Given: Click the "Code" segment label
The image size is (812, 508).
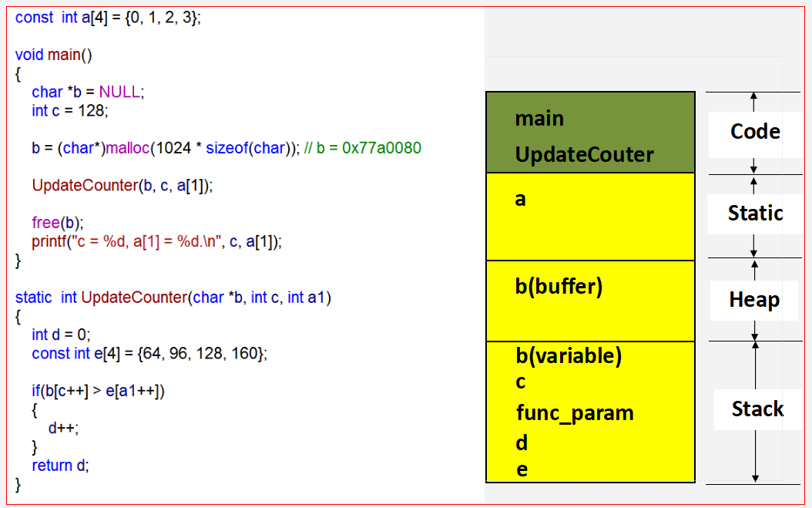Looking at the screenshot, I should pyautogui.click(x=755, y=132).
